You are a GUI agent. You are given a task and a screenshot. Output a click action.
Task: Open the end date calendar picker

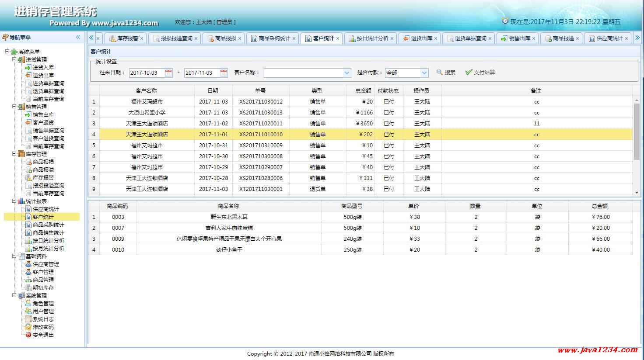point(224,73)
